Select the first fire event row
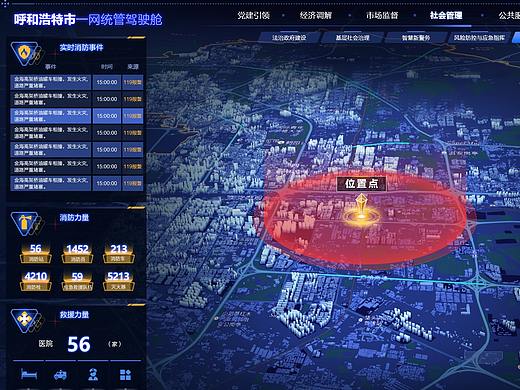 point(77,82)
